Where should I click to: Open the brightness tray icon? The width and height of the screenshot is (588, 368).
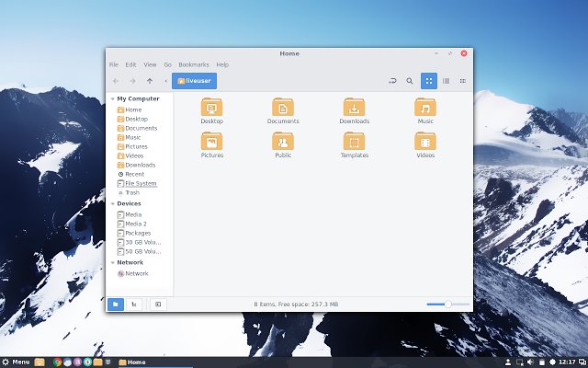click(x=552, y=362)
